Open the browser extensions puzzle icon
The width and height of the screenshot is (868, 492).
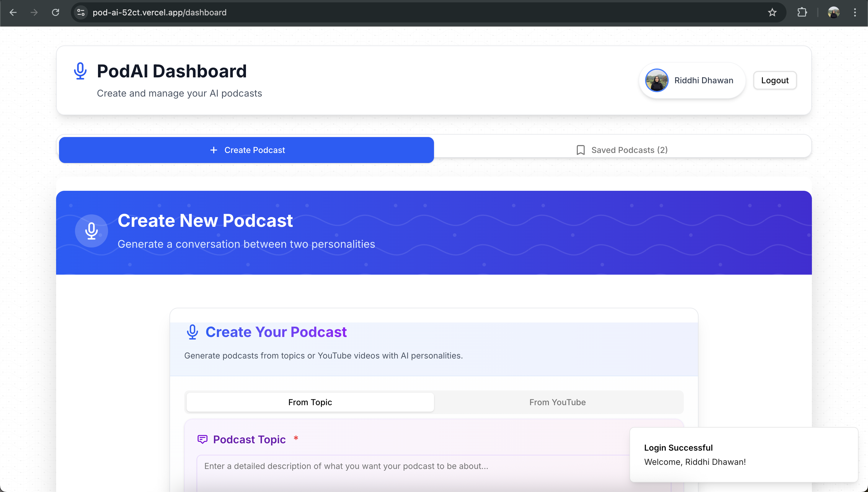[802, 12]
